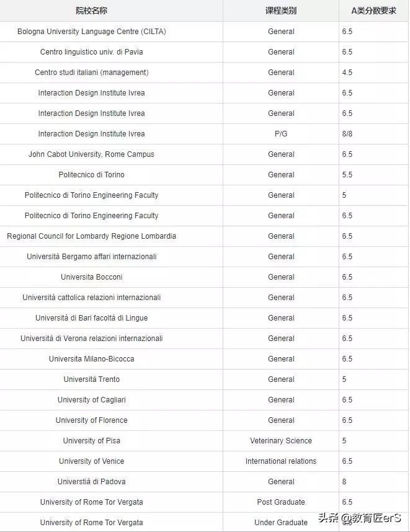This screenshot has height=532, width=410.
Task: Click the P/G course type cell
Action: coord(281,134)
